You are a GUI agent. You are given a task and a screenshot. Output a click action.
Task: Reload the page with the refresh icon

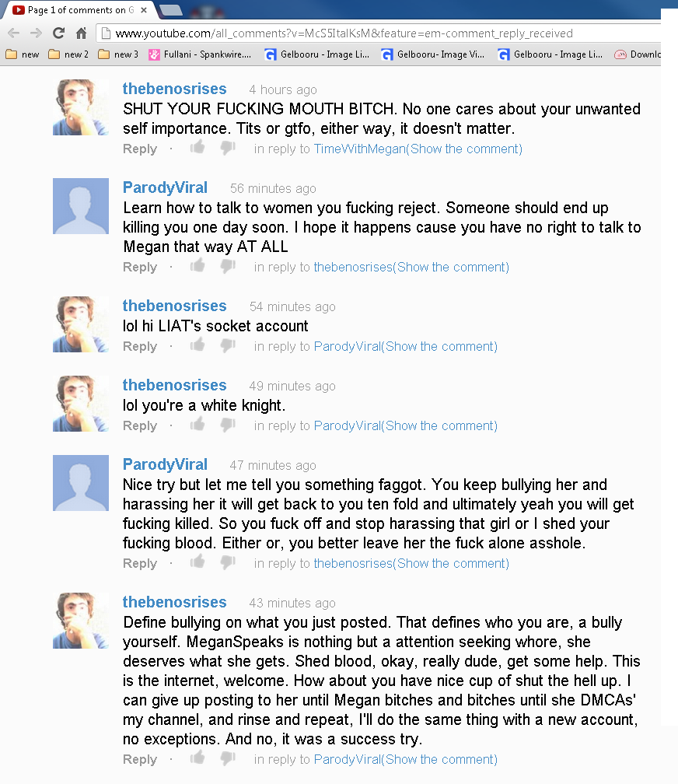(58, 33)
